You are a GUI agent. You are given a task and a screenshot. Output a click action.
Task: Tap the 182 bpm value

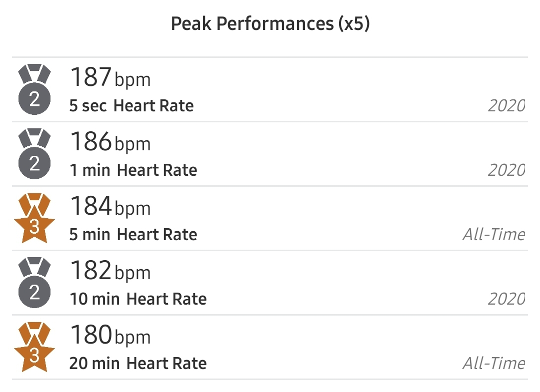point(110,271)
